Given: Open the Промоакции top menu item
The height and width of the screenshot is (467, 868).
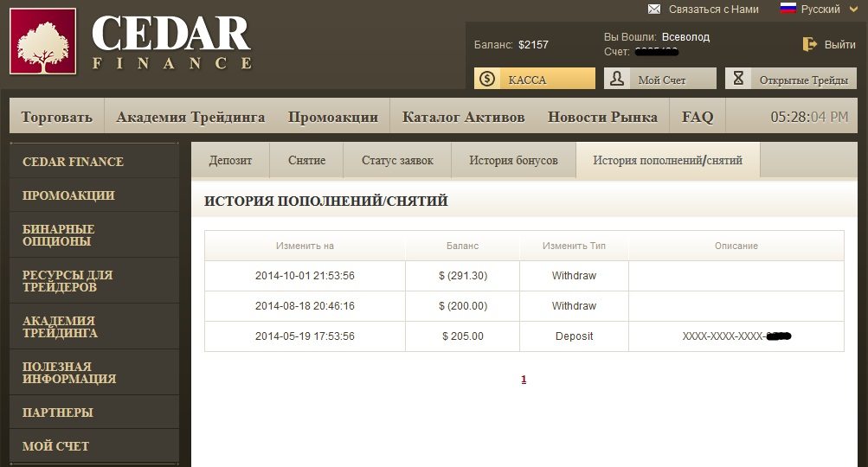Looking at the screenshot, I should tap(332, 117).
